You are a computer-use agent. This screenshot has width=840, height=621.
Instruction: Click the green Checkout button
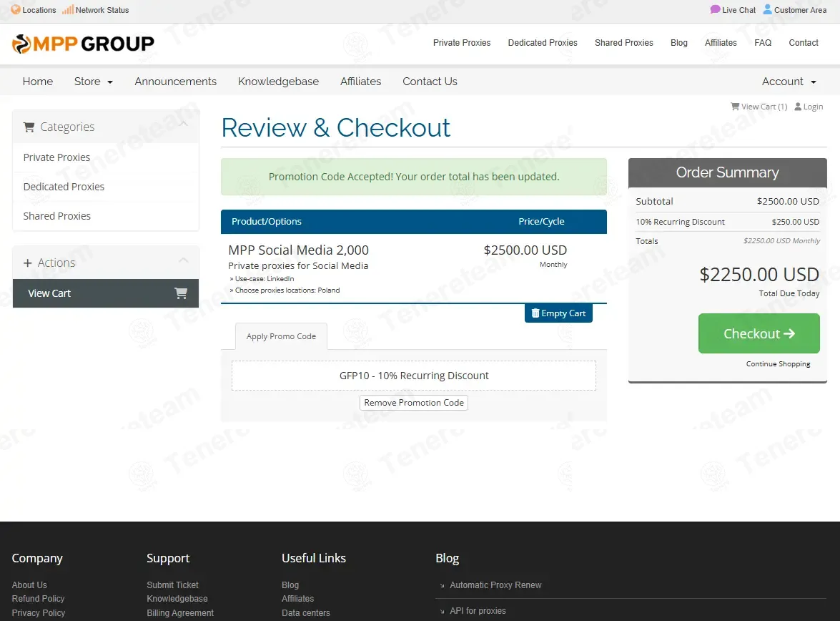(759, 333)
